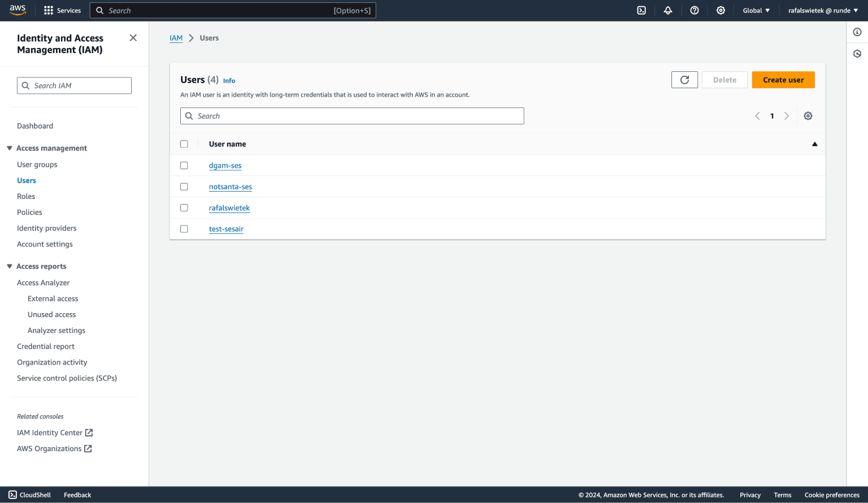Open Organization activity in sidebar
Image resolution: width=868 pixels, height=503 pixels.
52,362
